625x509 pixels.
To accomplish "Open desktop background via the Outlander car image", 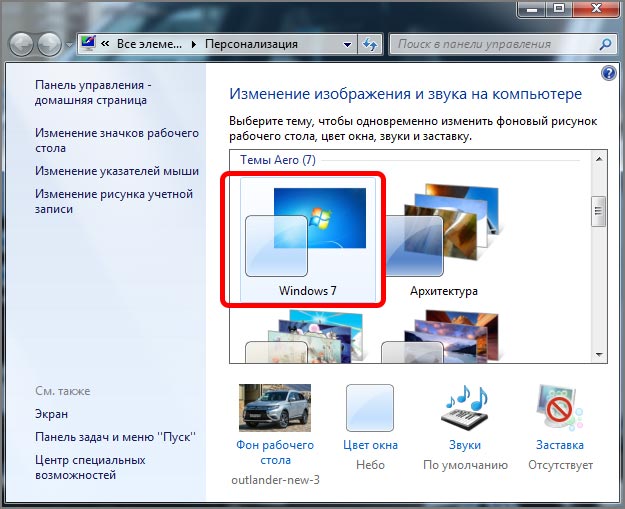I will click(275, 408).
